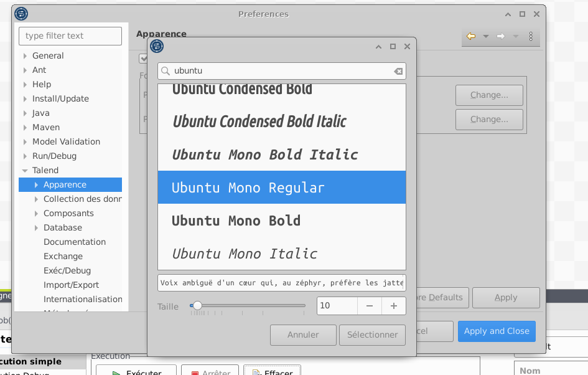
Task: Click the font preview text field
Action: 282,283
